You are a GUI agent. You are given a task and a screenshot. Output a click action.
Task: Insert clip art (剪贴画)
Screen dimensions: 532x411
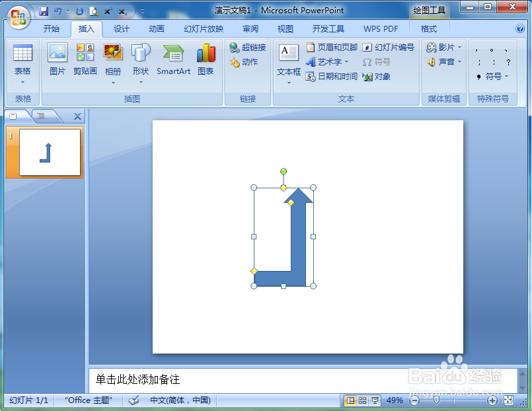pos(85,59)
